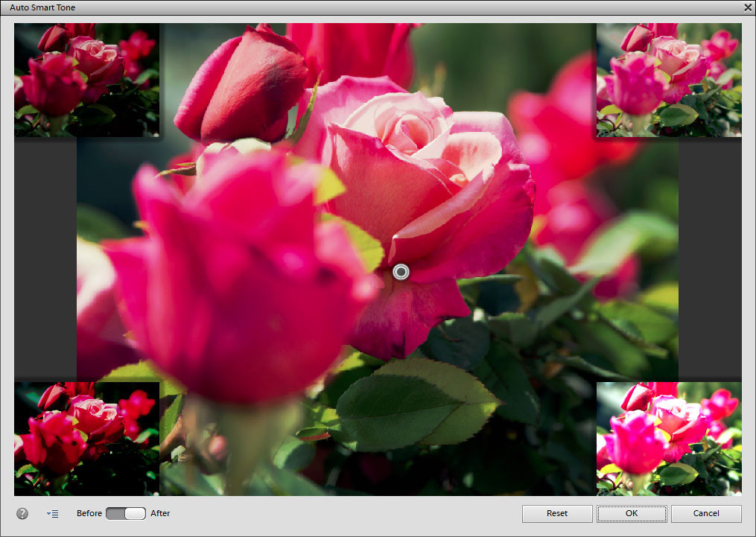756x537 pixels.
Task: Click the After label beside the switch
Action: [160, 513]
